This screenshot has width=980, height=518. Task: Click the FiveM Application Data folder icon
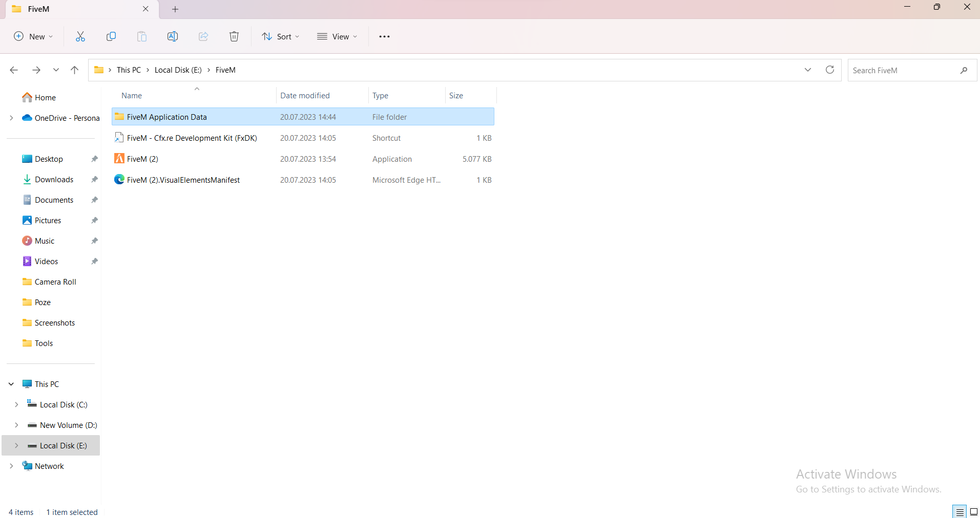[119, 117]
